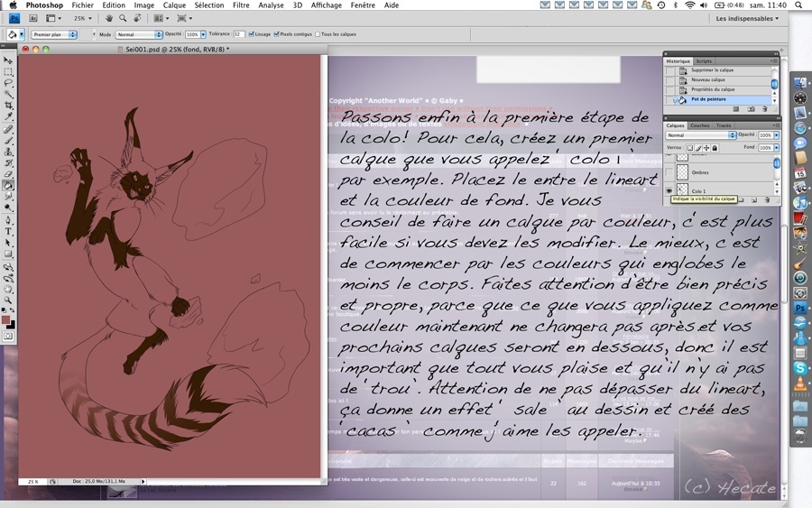Open the Mode Normal dropdown in options bar
Screen dimensions: 812x508
[x=139, y=34]
